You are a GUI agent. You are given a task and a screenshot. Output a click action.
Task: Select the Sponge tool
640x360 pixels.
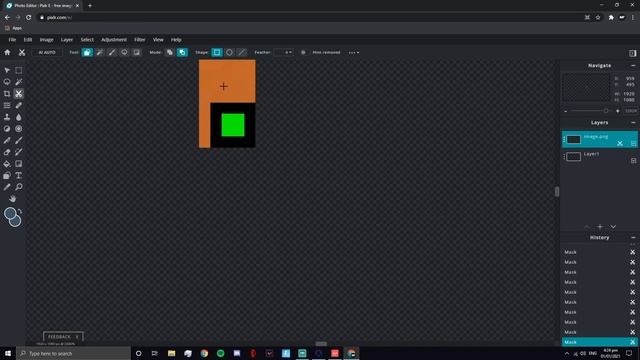(18, 129)
